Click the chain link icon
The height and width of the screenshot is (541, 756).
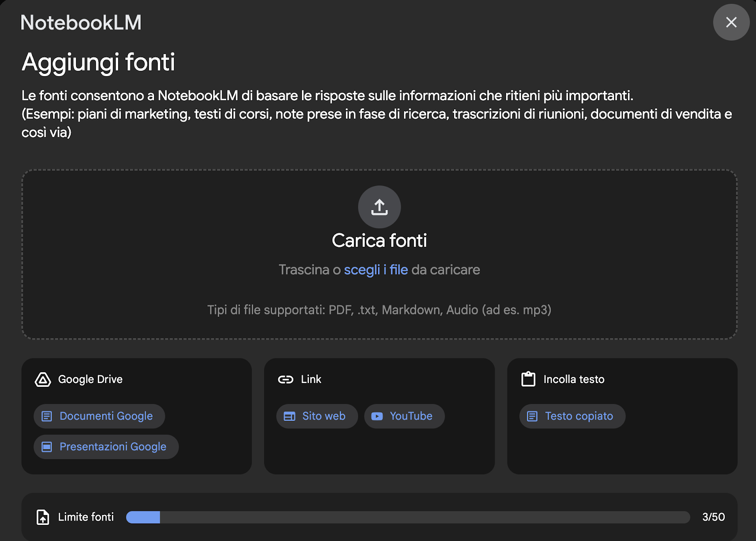285,379
